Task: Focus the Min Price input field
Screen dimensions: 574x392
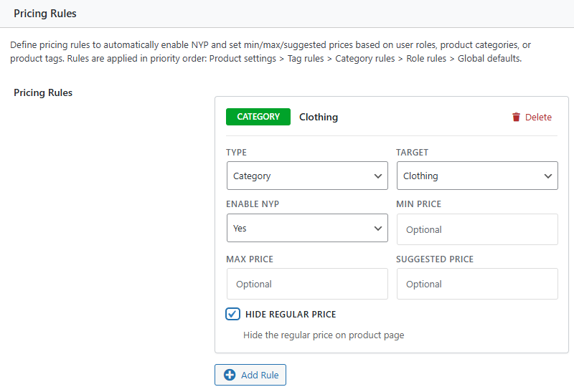Action: 477,229
